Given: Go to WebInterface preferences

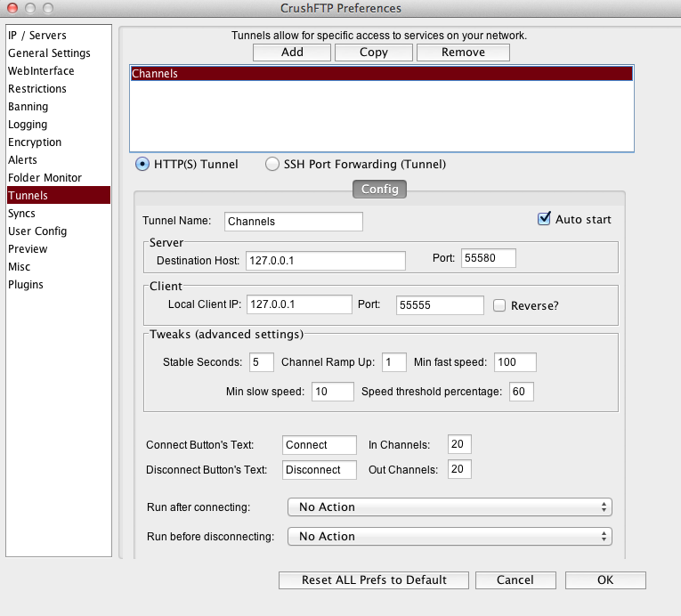Looking at the screenshot, I should click(x=58, y=71).
